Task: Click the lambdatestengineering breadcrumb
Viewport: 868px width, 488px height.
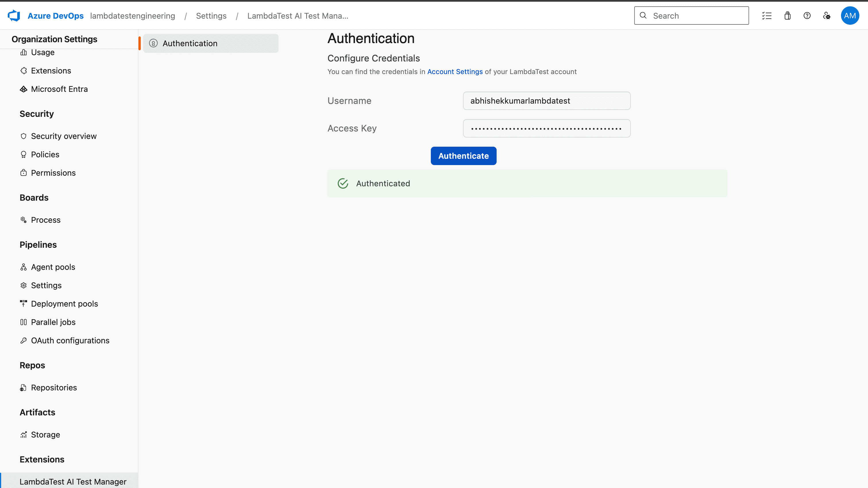Action: point(132,16)
